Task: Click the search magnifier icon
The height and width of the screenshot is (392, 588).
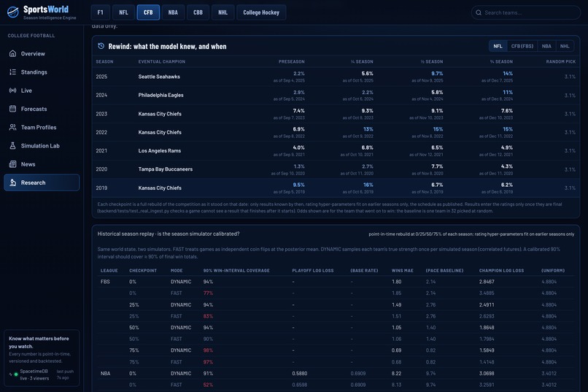Action: (x=479, y=12)
